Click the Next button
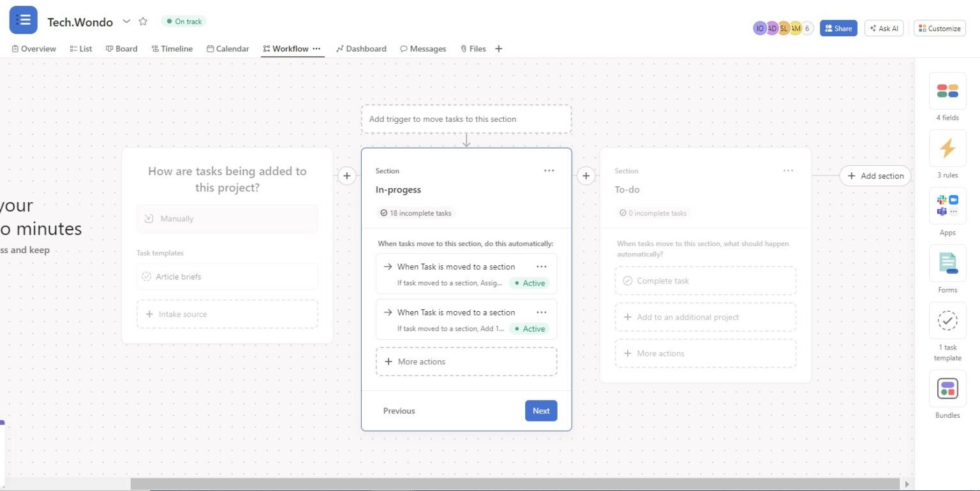Viewport: 980px width, 491px height. click(540, 411)
